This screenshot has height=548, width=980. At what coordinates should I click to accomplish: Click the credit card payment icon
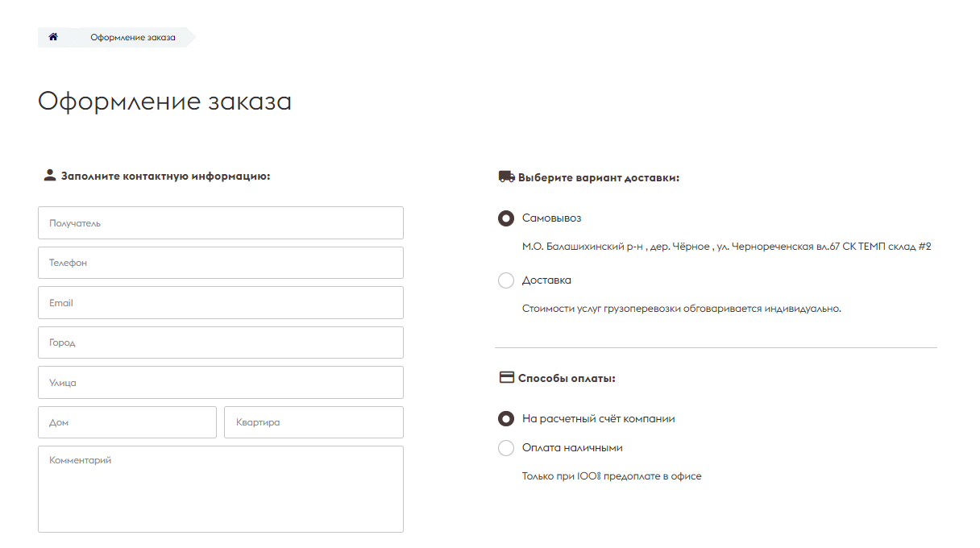click(x=507, y=377)
